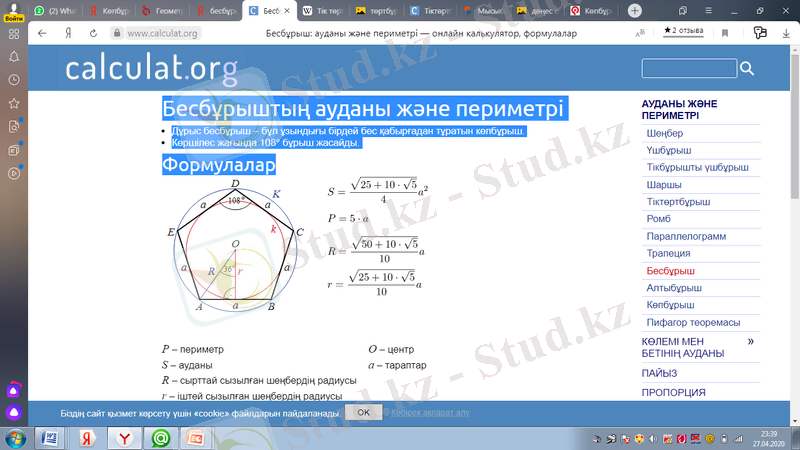Click the system tray volume speaker icon
800x450 pixels.
pyautogui.click(x=653, y=439)
